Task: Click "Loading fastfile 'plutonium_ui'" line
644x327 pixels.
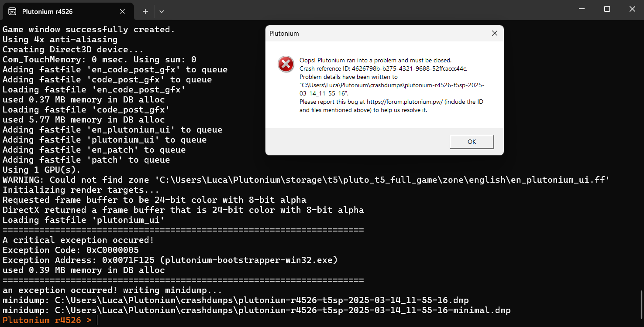Action: 84,220
